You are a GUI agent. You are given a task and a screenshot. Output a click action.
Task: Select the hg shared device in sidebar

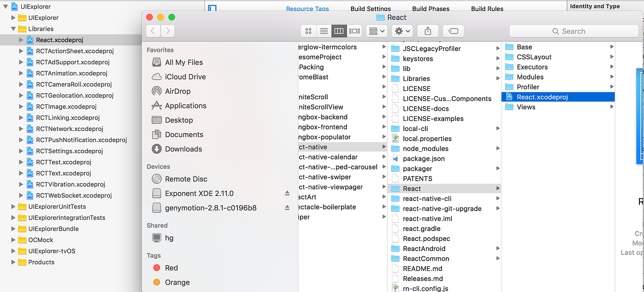tap(169, 238)
